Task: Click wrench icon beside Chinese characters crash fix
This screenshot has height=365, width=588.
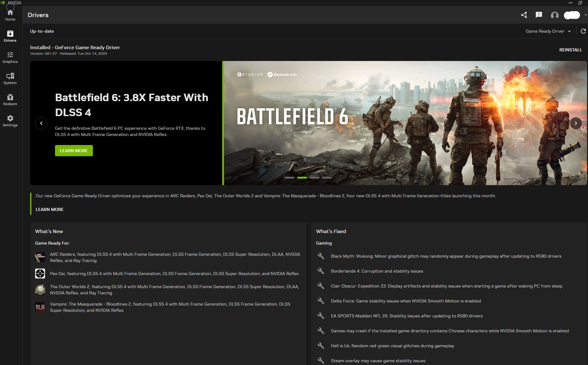Action: 321,331
